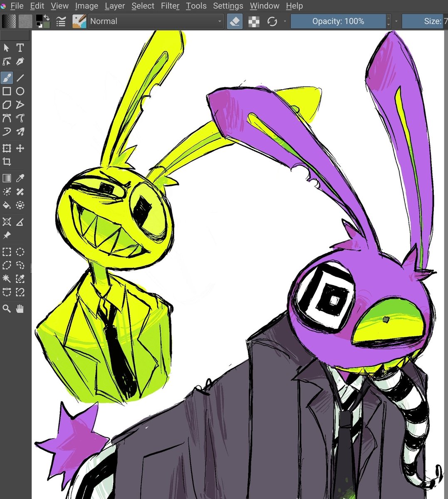Pick a color with the Color Sampler tool
Viewport: 448px width, 499px height.
20,178
